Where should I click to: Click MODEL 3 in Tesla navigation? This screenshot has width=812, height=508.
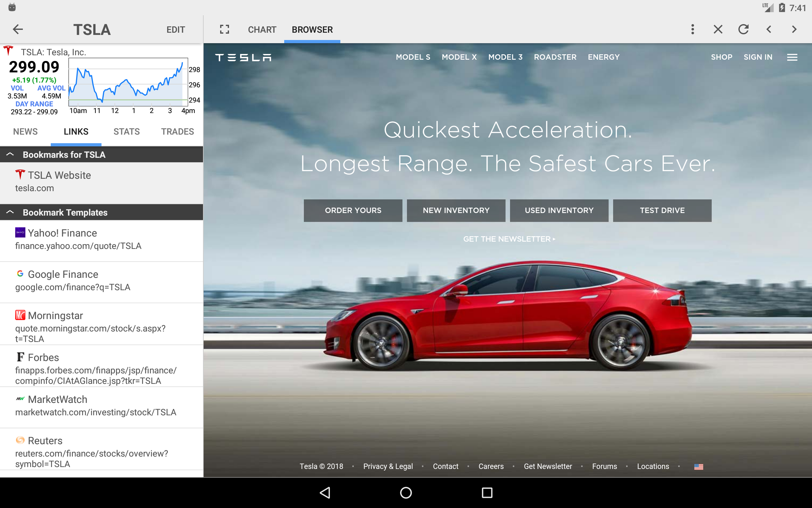click(x=505, y=57)
